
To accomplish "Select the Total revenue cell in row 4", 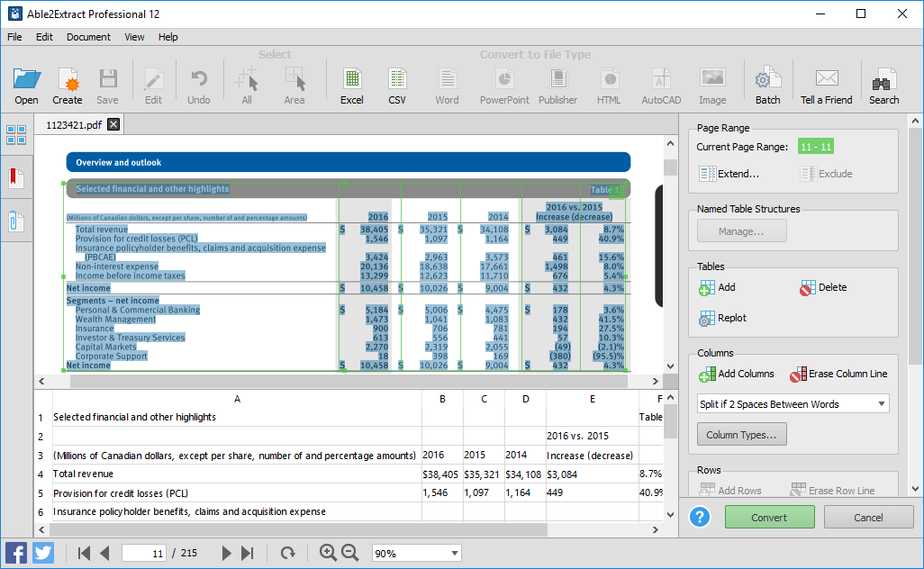I will [x=237, y=474].
